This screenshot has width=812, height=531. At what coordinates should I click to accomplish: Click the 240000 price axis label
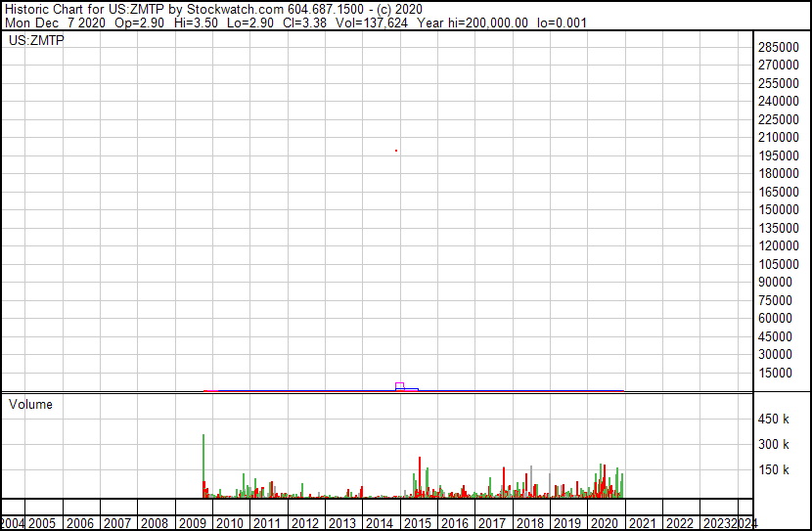pos(779,102)
